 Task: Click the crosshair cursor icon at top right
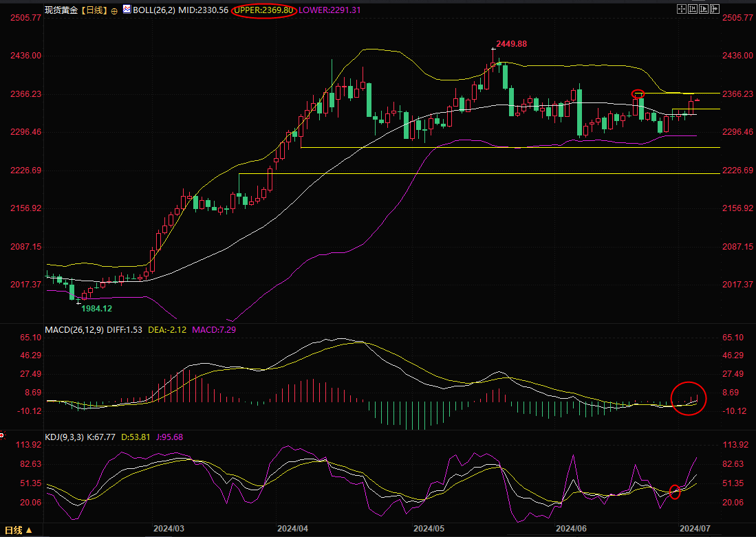click(x=682, y=9)
